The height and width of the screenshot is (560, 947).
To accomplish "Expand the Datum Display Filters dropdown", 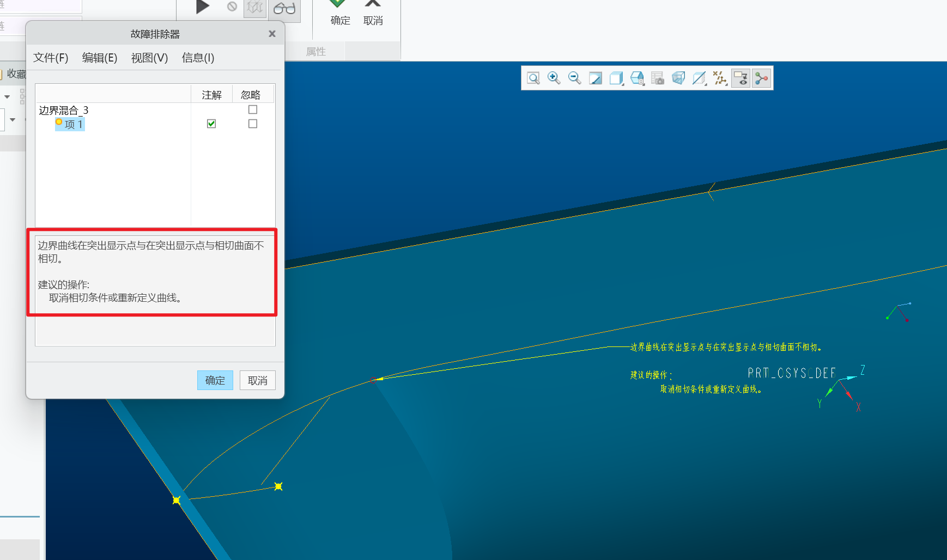I will pyautogui.click(x=720, y=78).
